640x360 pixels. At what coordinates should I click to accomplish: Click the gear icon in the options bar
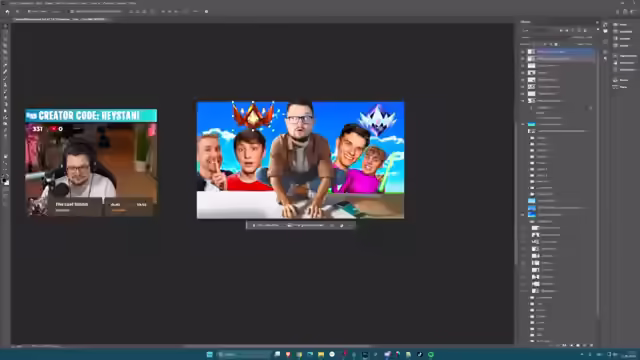point(207,11)
